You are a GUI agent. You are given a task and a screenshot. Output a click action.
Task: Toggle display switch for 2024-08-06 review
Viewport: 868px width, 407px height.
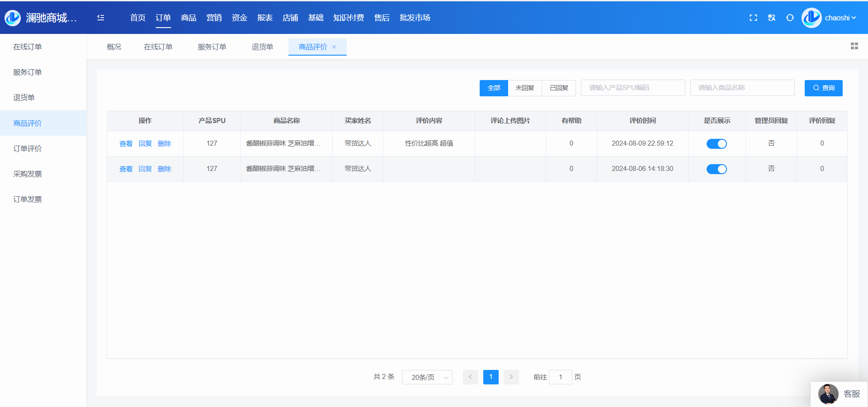click(x=717, y=169)
